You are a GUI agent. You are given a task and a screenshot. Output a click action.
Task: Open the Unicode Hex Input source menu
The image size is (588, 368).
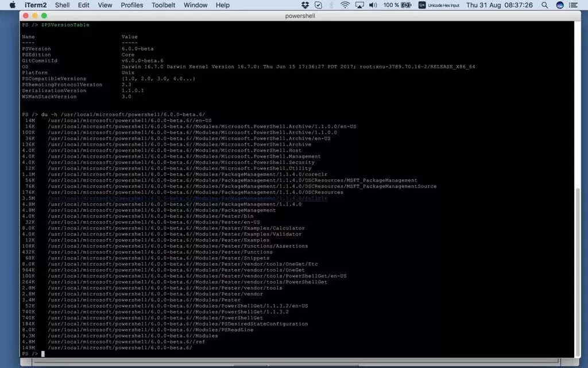pos(439,5)
